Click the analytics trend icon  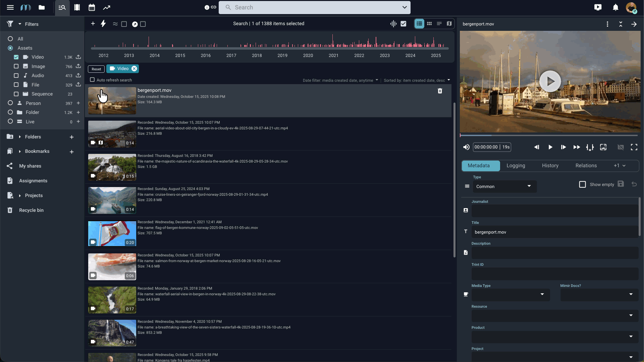pyautogui.click(x=106, y=7)
